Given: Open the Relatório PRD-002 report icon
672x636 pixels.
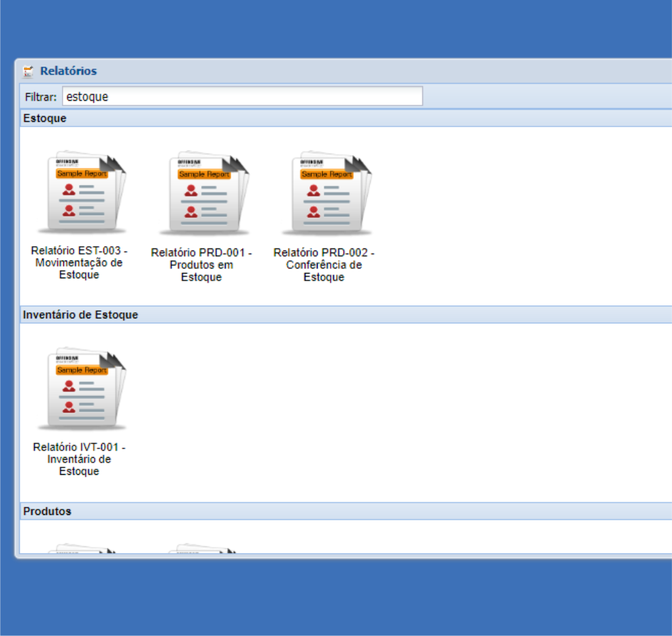Looking at the screenshot, I should pyautogui.click(x=326, y=194).
